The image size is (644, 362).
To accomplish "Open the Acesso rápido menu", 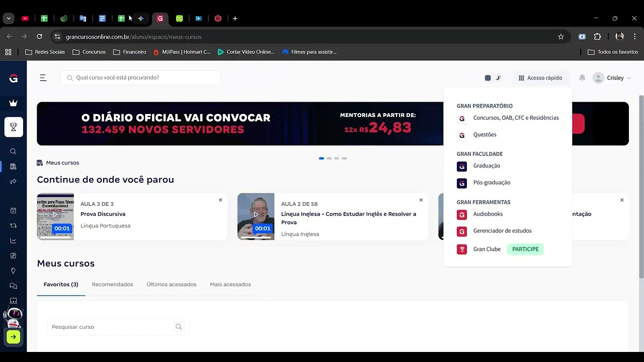I will 540,78.
